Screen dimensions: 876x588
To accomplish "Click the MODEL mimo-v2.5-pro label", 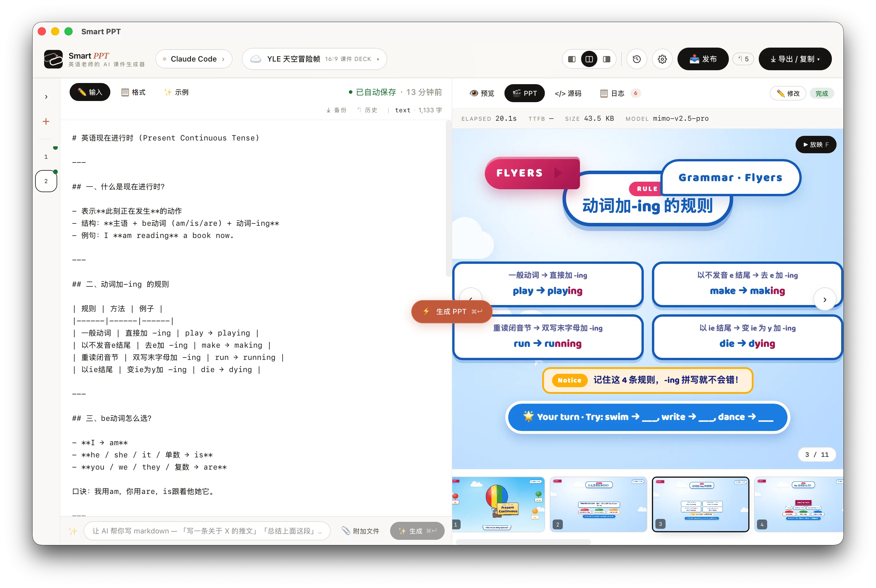I will pos(667,118).
